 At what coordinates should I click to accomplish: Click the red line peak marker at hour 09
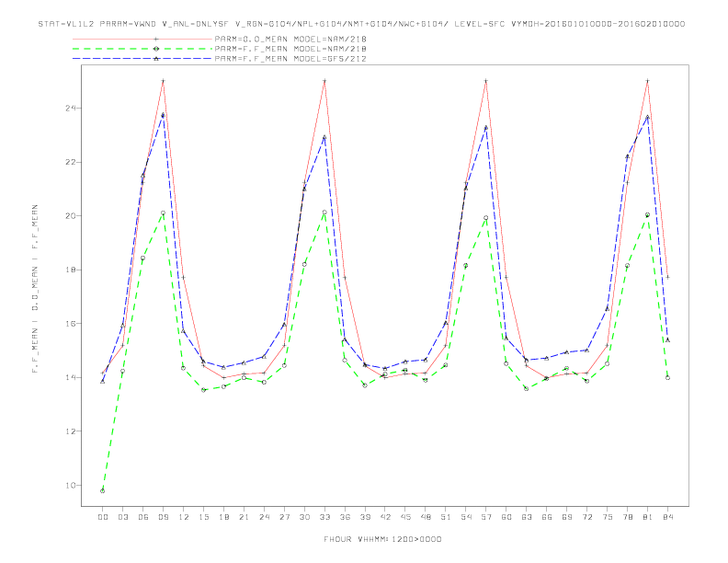[163, 81]
